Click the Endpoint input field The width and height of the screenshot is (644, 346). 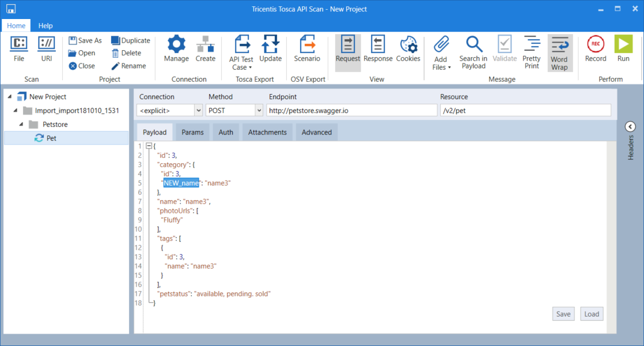click(x=351, y=110)
